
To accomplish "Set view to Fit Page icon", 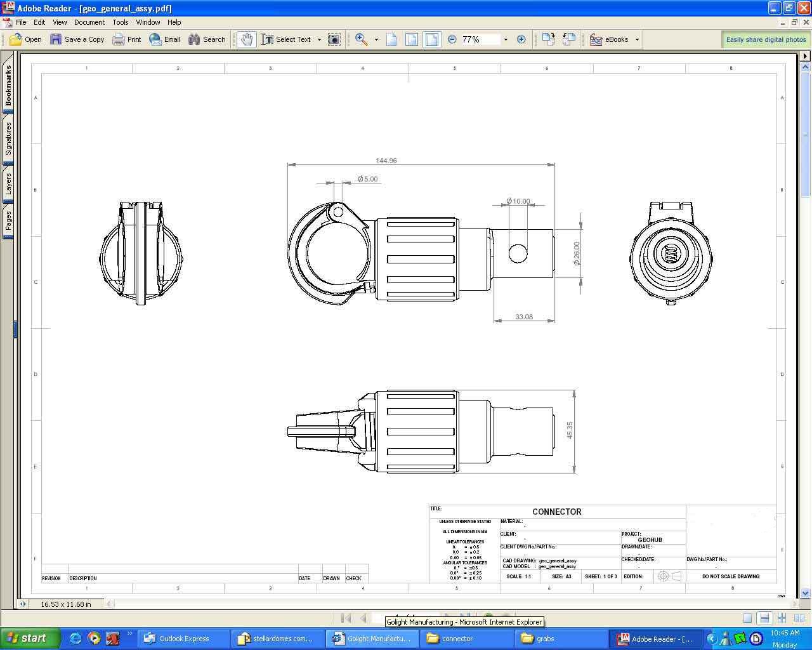I will click(x=412, y=39).
